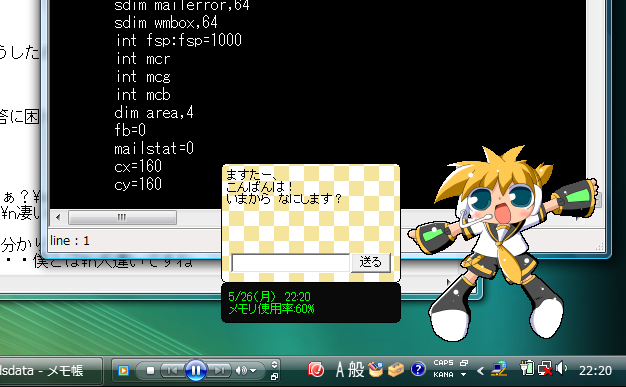Switch IME input mode labeled A
The image size is (626, 387).
point(340,369)
